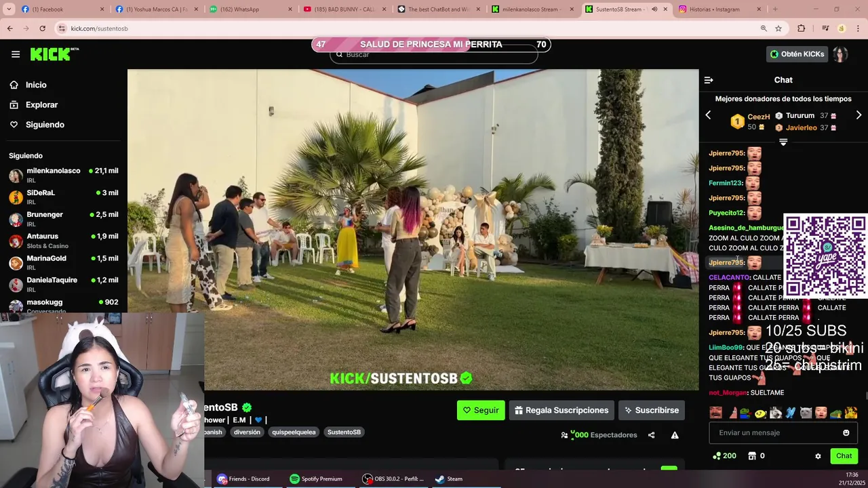Screen dimensions: 868x488
Task: Click the share stream icon
Action: tap(651, 435)
